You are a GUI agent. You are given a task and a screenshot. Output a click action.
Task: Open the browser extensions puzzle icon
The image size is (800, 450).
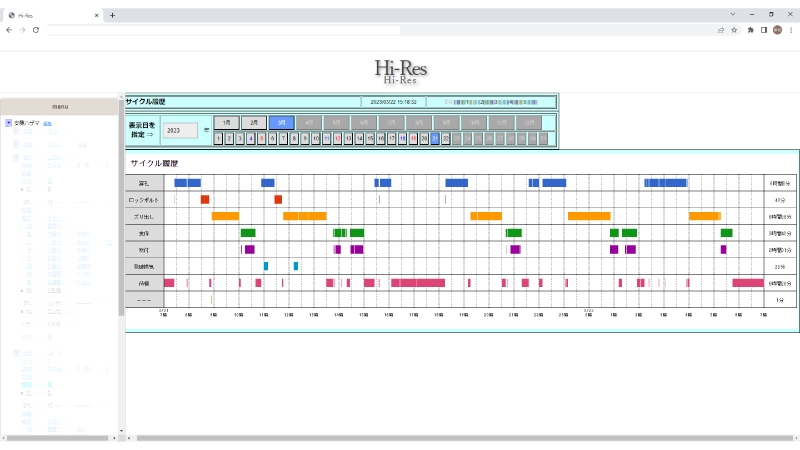tap(750, 30)
